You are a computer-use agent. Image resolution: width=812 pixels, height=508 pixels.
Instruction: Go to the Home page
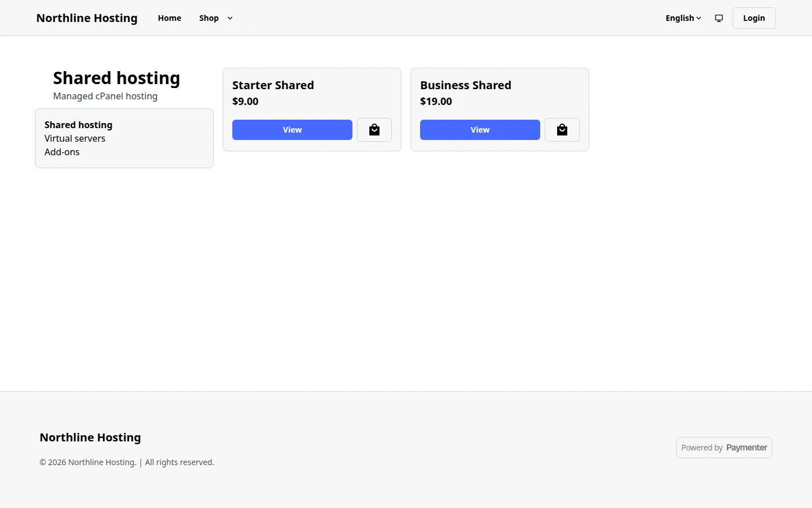point(170,18)
